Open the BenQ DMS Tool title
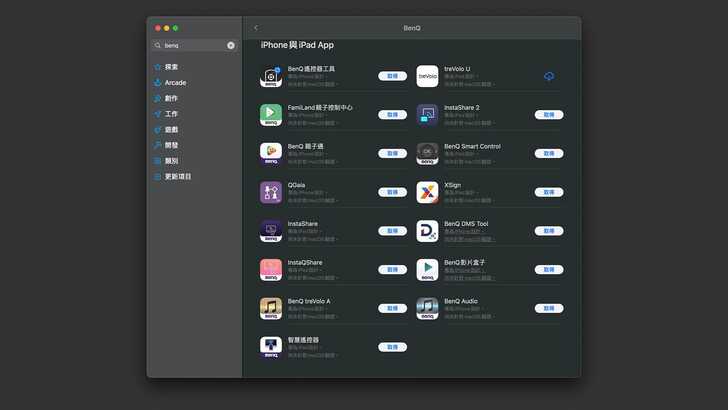Viewport: 728px width, 410px height. (x=466, y=223)
